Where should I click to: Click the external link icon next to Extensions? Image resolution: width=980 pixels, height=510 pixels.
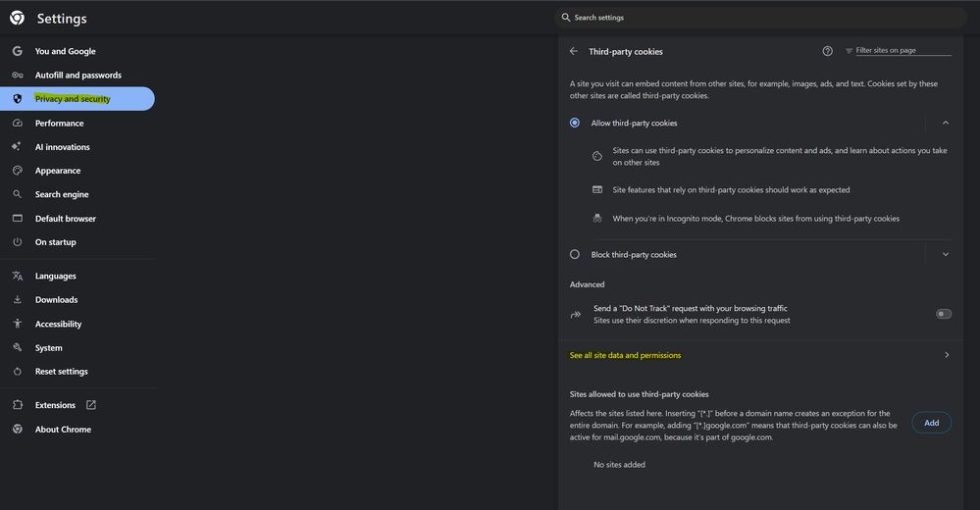pos(90,405)
